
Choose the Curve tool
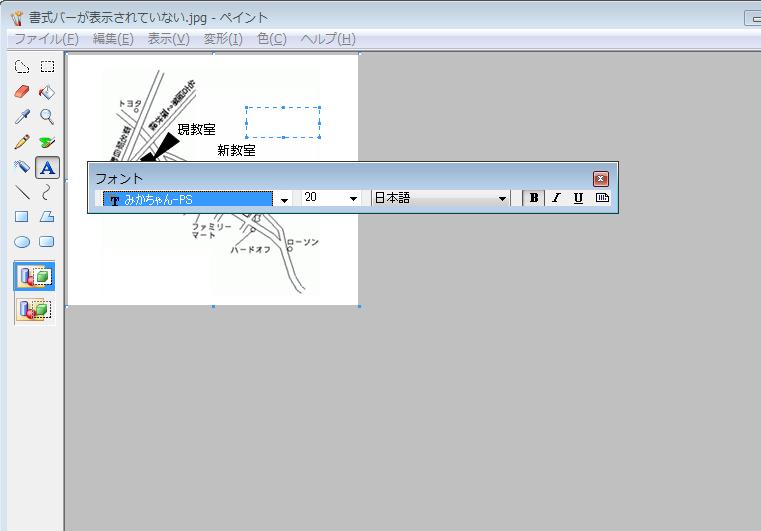coord(47,192)
